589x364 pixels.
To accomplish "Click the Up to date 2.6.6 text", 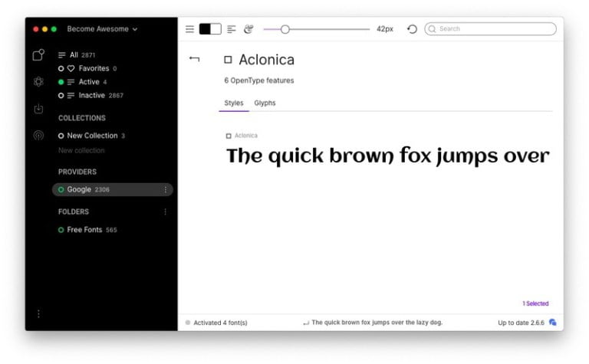I will pos(521,323).
